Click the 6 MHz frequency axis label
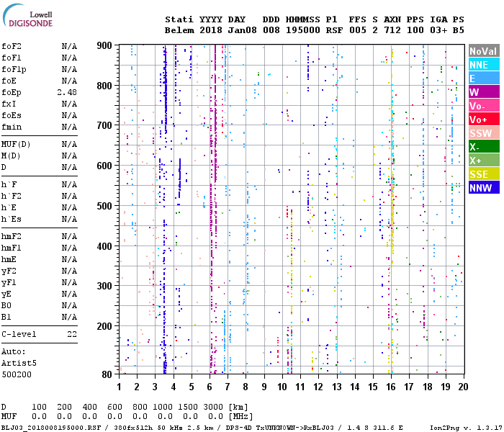 (x=210, y=387)
